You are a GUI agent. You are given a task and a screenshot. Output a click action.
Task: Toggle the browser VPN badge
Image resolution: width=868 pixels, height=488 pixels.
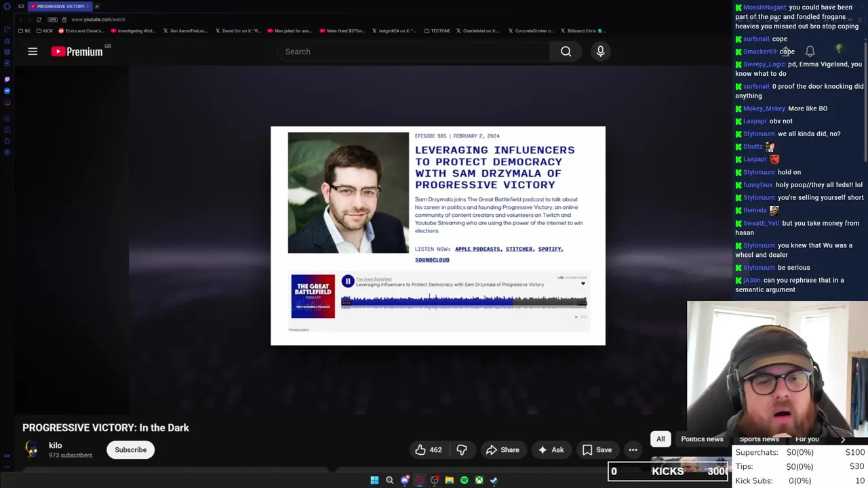pyautogui.click(x=53, y=20)
